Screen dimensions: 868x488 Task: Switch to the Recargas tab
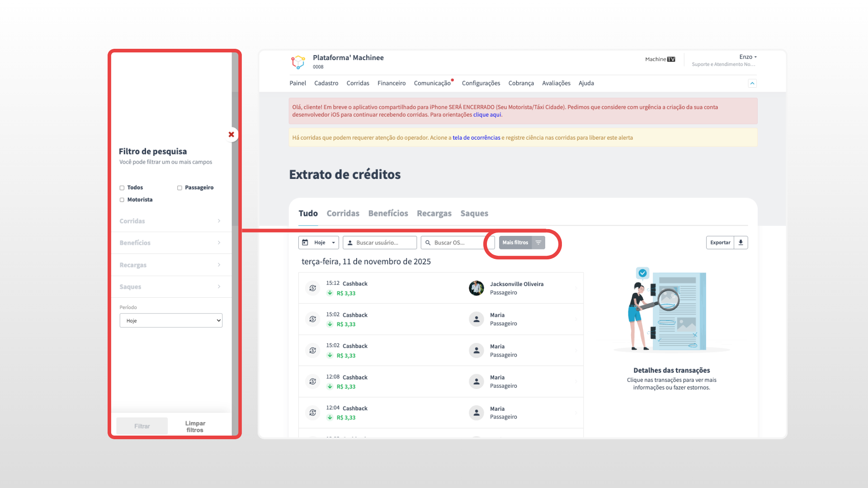coord(434,213)
